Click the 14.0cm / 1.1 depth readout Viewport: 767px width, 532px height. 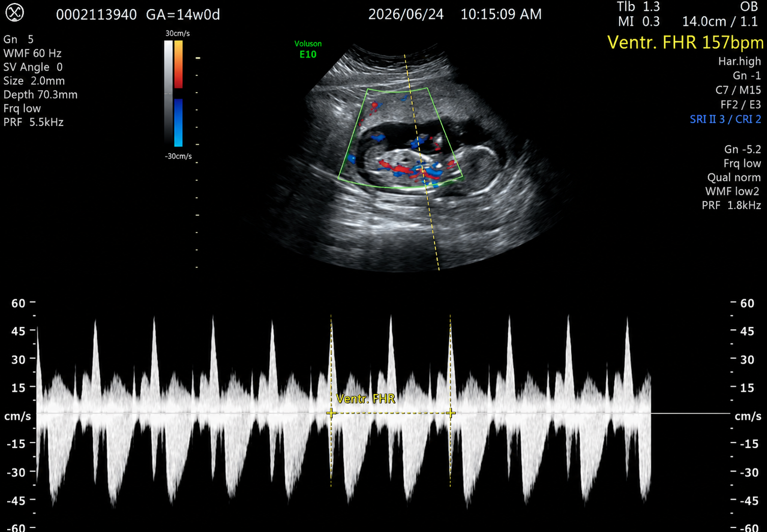coord(720,21)
